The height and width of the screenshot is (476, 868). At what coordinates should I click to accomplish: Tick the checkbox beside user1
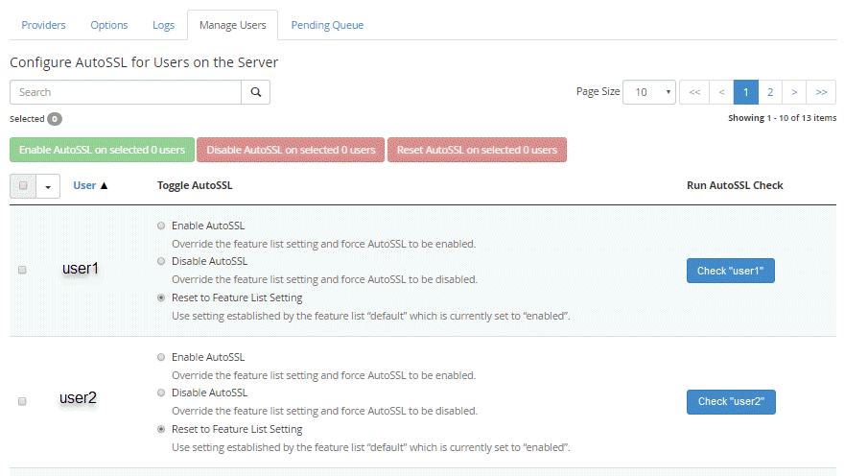pyautogui.click(x=23, y=271)
